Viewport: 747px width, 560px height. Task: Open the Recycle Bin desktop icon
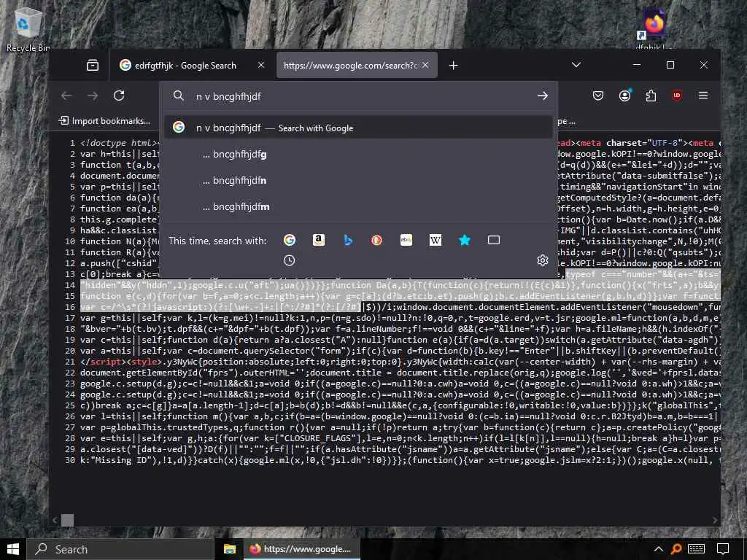coord(28,29)
